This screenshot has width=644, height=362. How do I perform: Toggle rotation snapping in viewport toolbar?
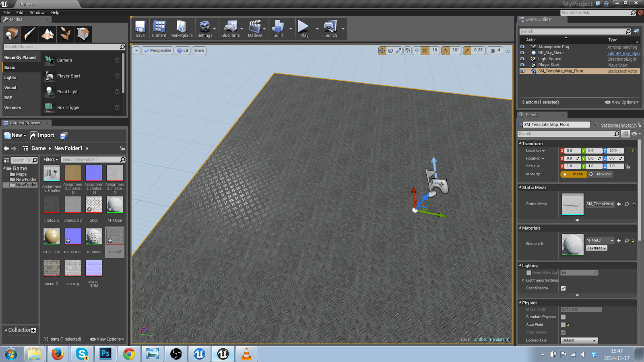[x=445, y=51]
